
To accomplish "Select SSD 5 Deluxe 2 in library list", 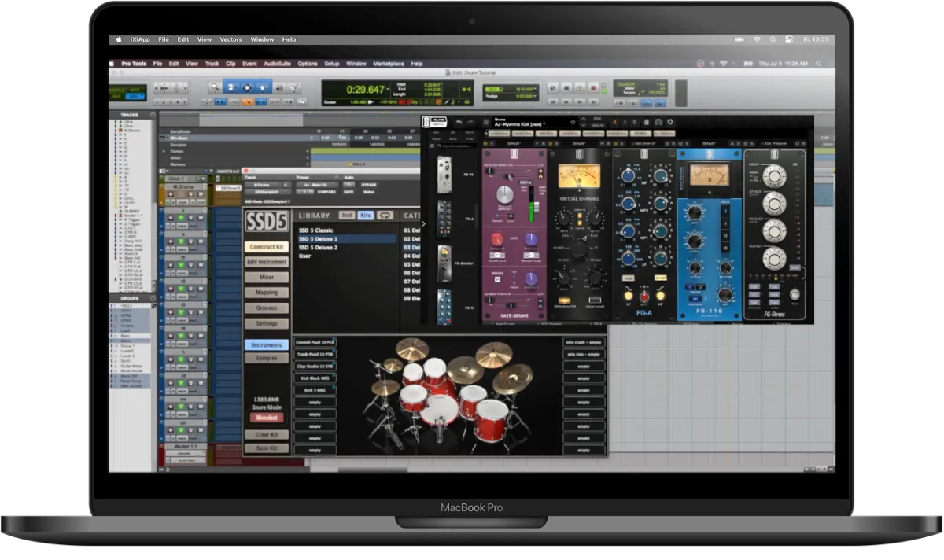I will click(318, 247).
